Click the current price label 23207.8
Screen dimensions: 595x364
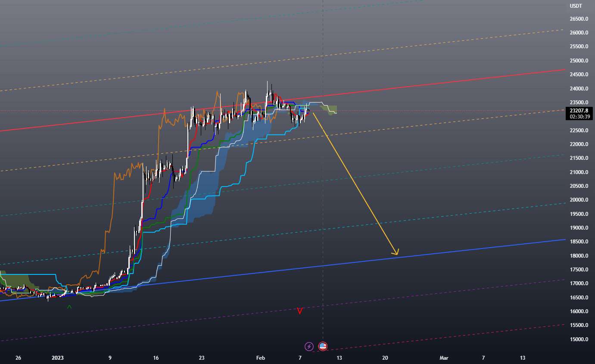point(579,111)
